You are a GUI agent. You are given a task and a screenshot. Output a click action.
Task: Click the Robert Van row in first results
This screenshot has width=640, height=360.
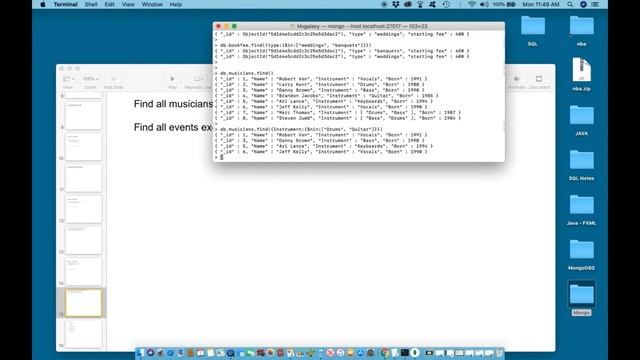[x=321, y=79]
